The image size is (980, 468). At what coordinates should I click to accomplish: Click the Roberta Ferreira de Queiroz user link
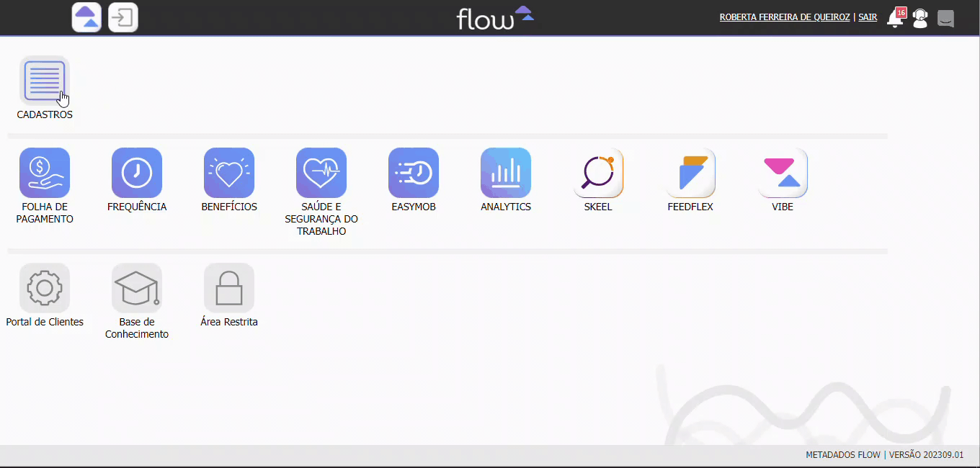[x=785, y=17]
